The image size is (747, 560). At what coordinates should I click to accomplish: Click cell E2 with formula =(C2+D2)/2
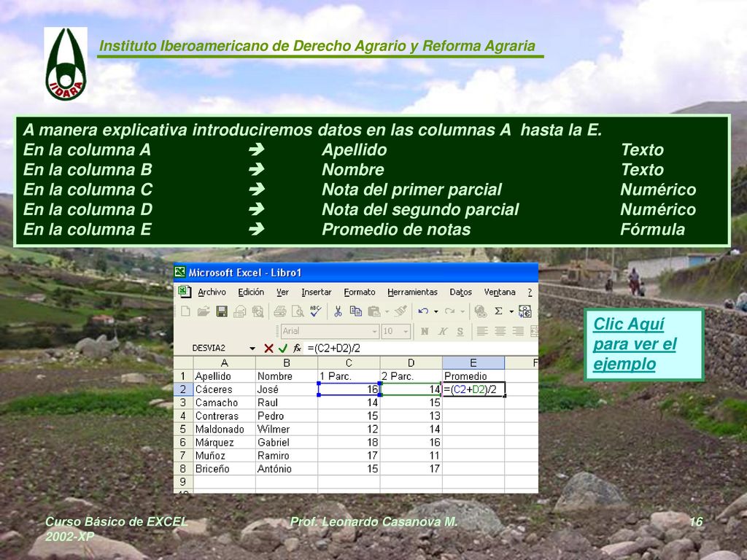coord(473,389)
